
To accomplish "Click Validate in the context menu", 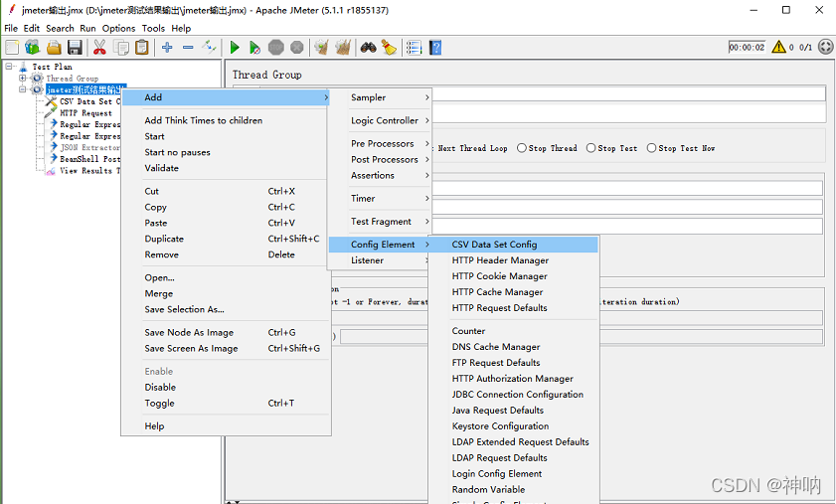I will click(226, 168).
